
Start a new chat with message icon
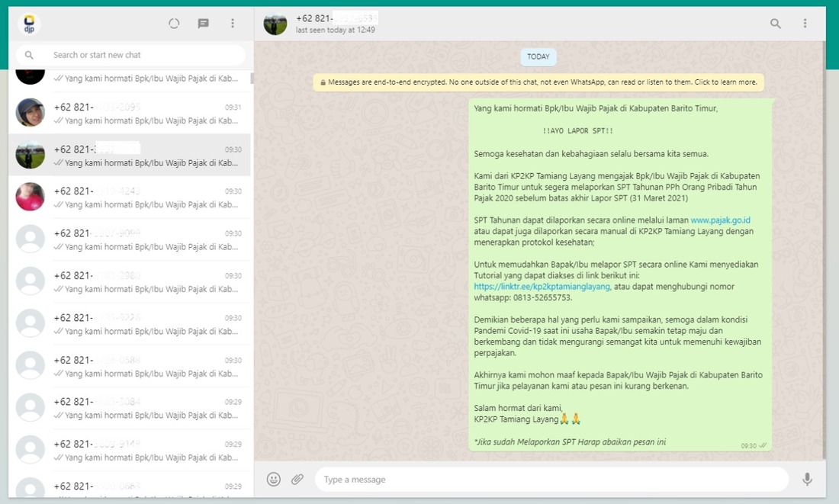click(x=204, y=24)
